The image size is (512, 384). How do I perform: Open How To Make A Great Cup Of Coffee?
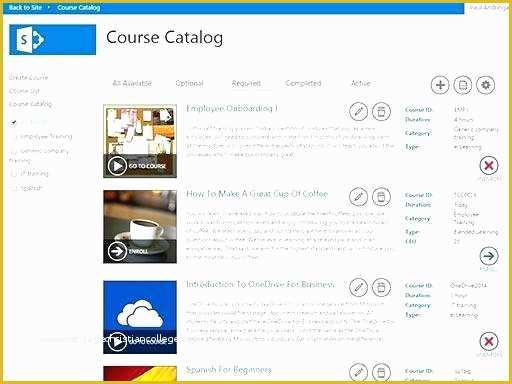[x=257, y=194]
